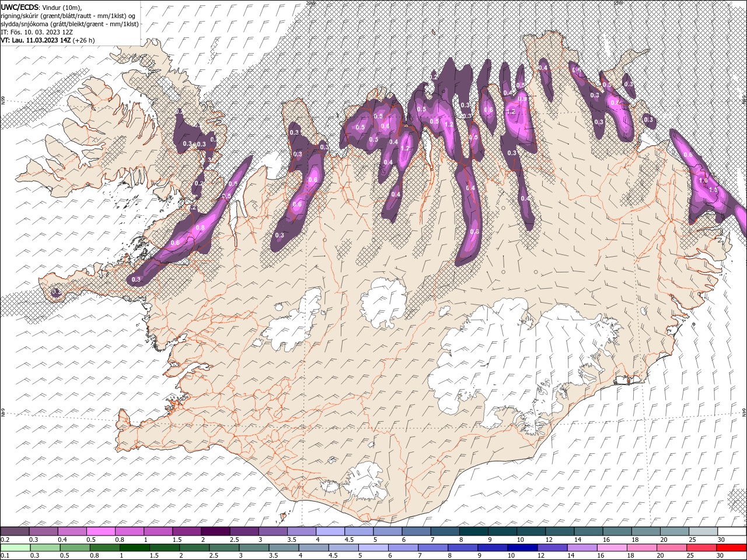Viewport: 747px width, 560px height.
Task: Pick the lower-row light pink swatch starting at 16
Action: (611, 548)
